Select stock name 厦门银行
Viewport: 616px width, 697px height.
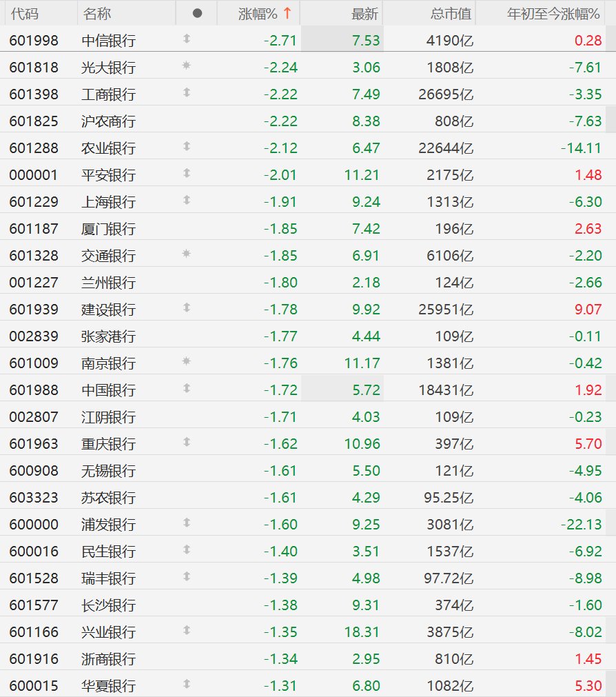108,229
